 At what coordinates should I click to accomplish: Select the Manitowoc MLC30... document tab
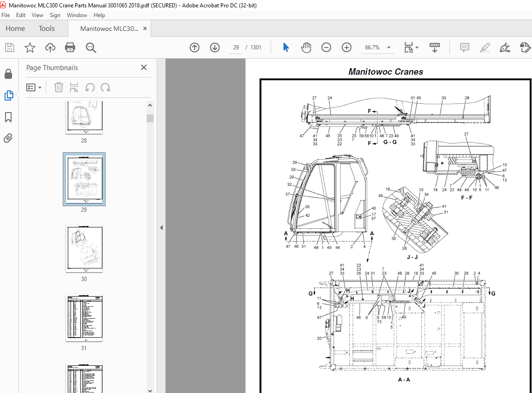click(109, 29)
